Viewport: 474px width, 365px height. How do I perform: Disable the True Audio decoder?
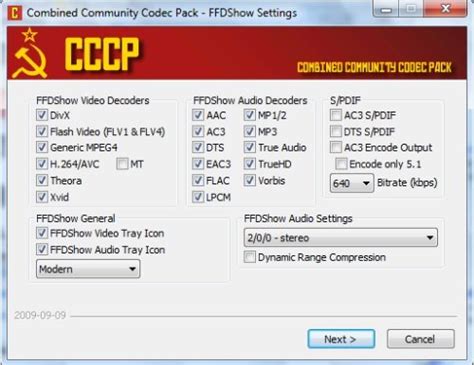[250, 147]
